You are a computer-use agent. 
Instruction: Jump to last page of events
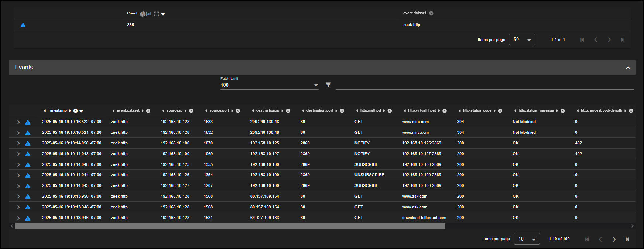point(627,239)
